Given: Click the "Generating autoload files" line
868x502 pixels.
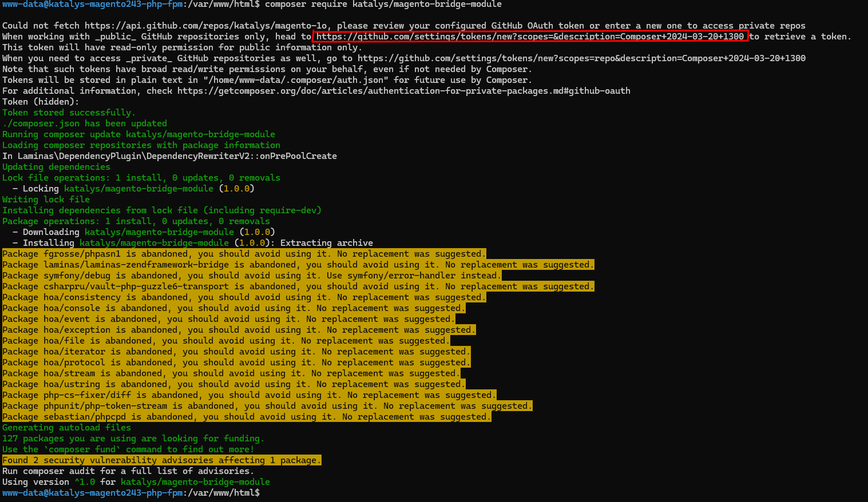Looking at the screenshot, I should click(x=66, y=428).
